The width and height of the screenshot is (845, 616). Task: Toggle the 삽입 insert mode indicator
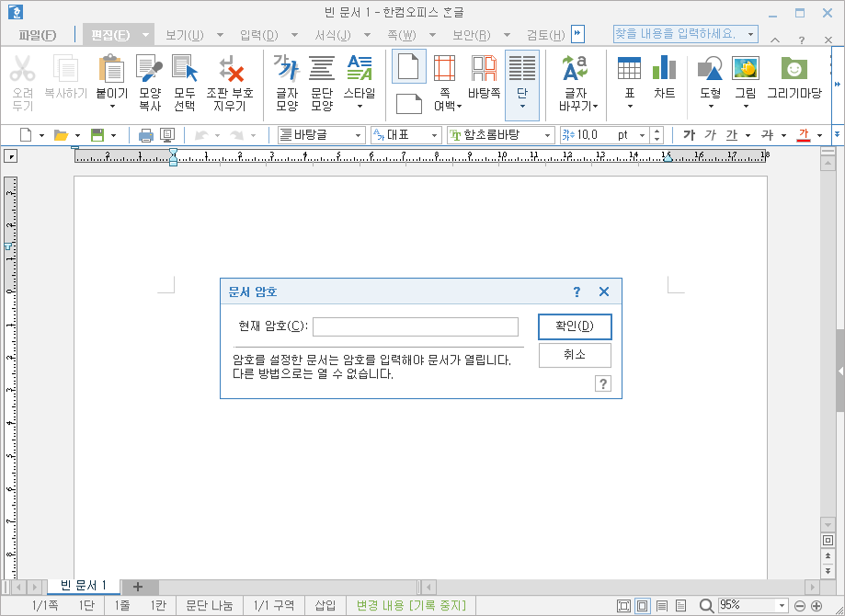pos(325,605)
